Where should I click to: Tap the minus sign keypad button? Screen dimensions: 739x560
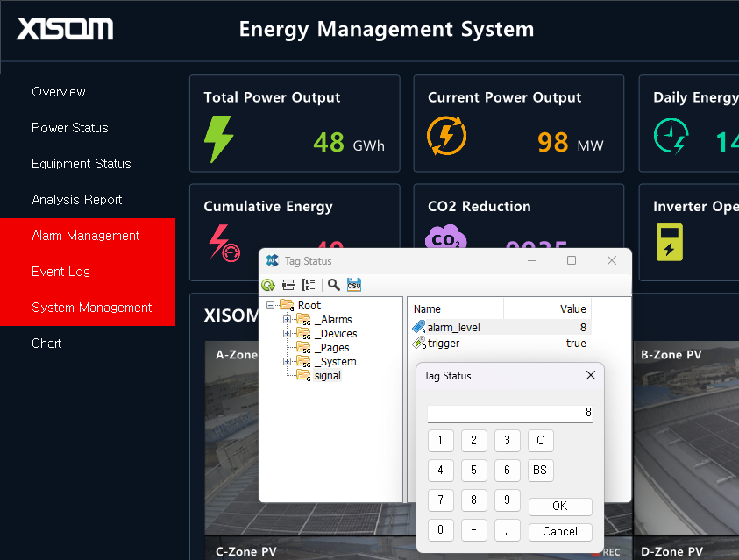pyautogui.click(x=473, y=530)
